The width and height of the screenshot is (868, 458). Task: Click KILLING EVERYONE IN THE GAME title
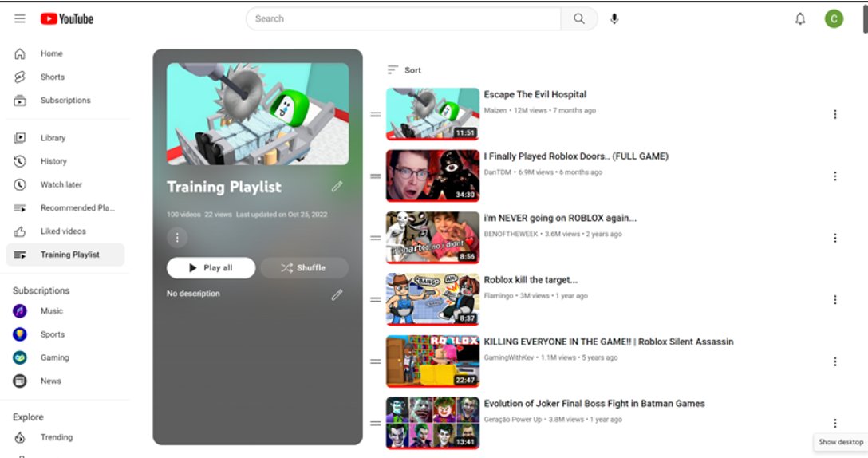point(609,342)
